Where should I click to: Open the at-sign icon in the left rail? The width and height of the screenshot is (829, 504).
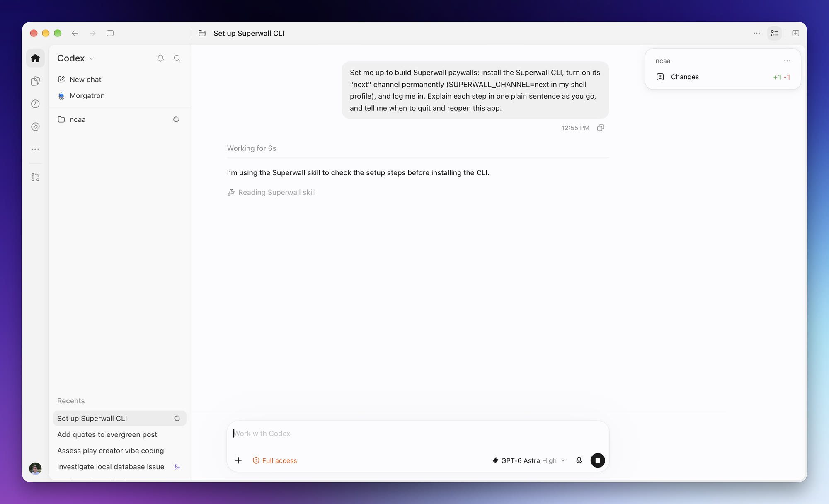click(35, 126)
